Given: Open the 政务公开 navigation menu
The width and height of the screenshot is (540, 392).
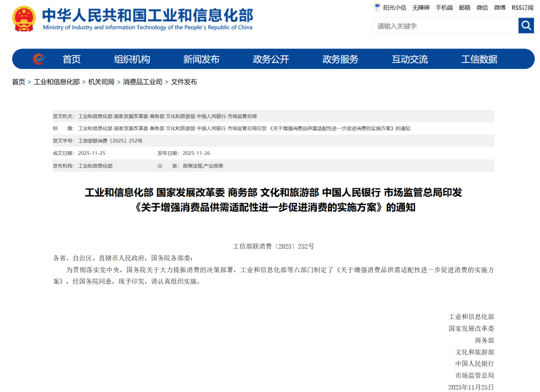Looking at the screenshot, I should pos(270,58).
